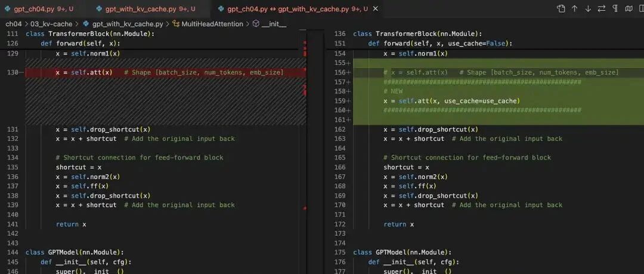
Task: Open ch04 folder in breadcrumb
Action: click(x=14, y=24)
